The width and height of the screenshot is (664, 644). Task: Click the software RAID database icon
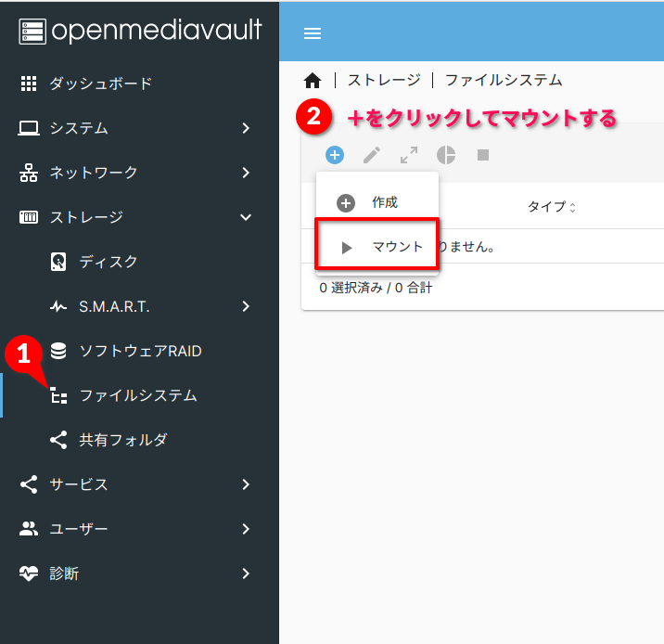(58, 351)
